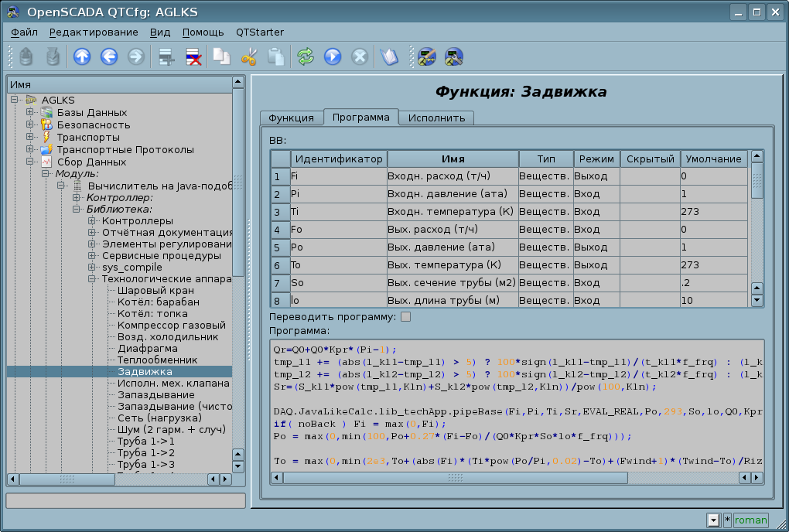
Task: Select the Программа tab
Action: pyautogui.click(x=360, y=118)
